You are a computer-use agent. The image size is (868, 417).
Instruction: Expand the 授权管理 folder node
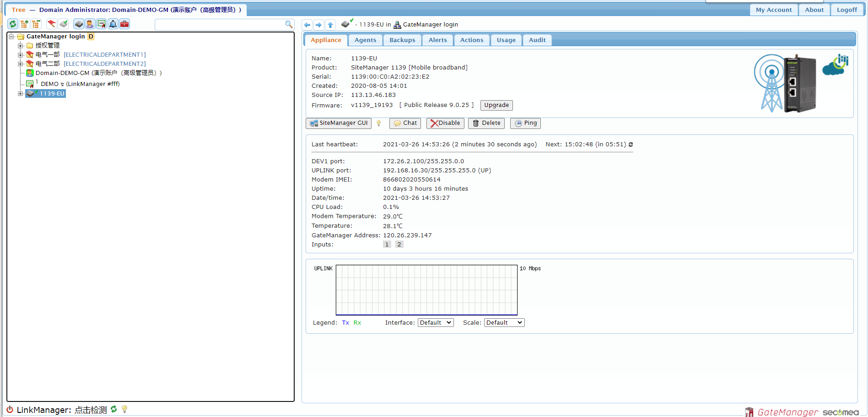coord(20,46)
